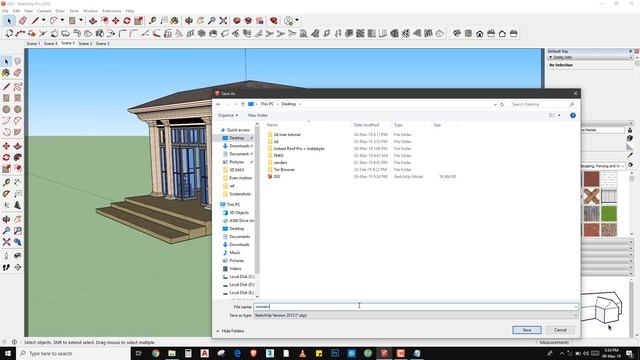Pick the Eraser in left tool palette

pos(17,73)
